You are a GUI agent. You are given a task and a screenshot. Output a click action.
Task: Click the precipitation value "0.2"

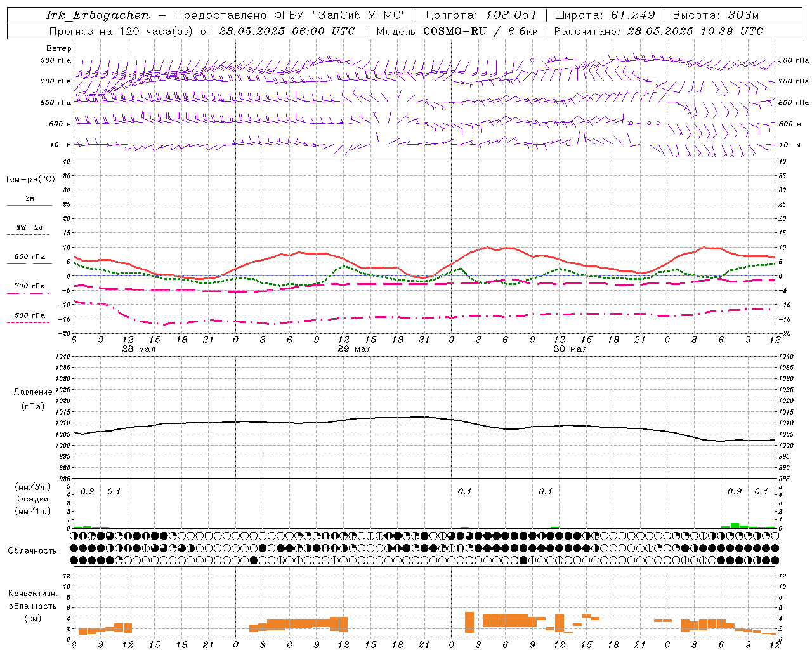[x=88, y=492]
